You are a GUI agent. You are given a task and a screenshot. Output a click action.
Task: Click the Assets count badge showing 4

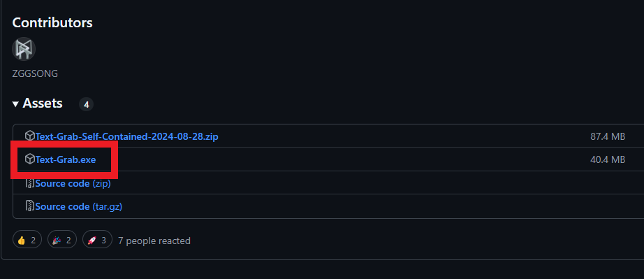click(x=86, y=104)
